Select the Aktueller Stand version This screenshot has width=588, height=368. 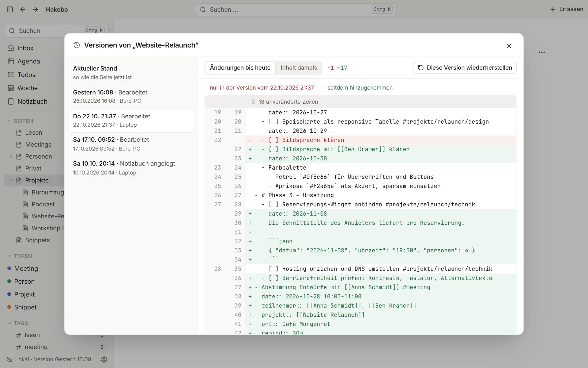(131, 73)
